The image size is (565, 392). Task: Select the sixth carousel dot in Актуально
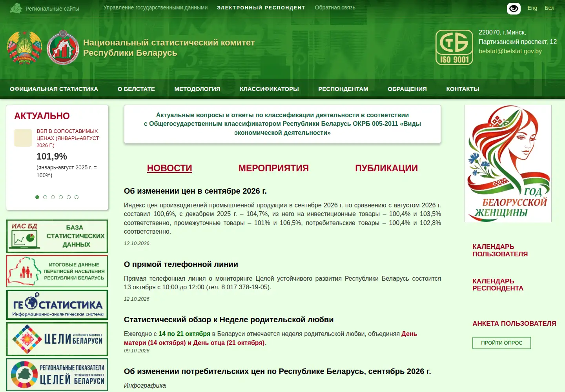(77, 197)
